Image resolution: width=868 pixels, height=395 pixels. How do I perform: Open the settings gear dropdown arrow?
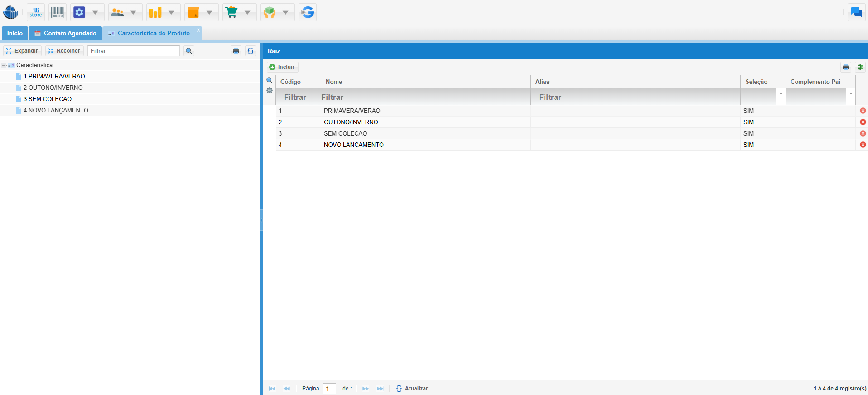point(95,12)
